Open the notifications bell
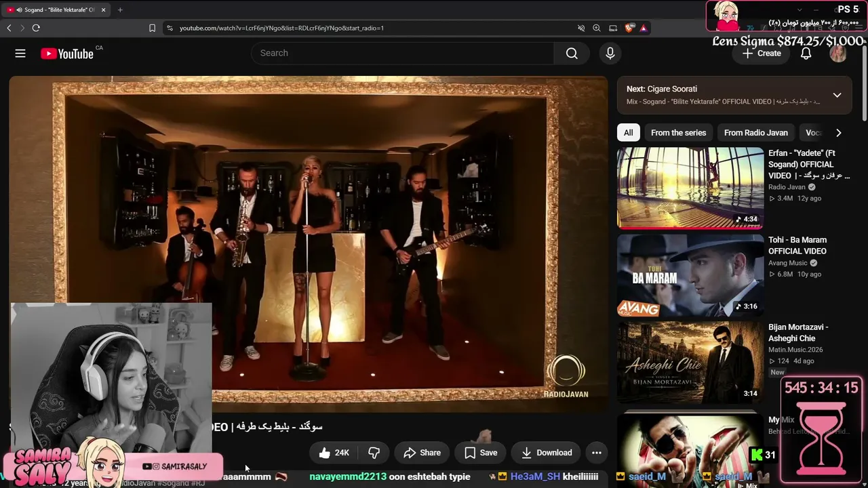Viewport: 868px width, 488px height. 806,54
